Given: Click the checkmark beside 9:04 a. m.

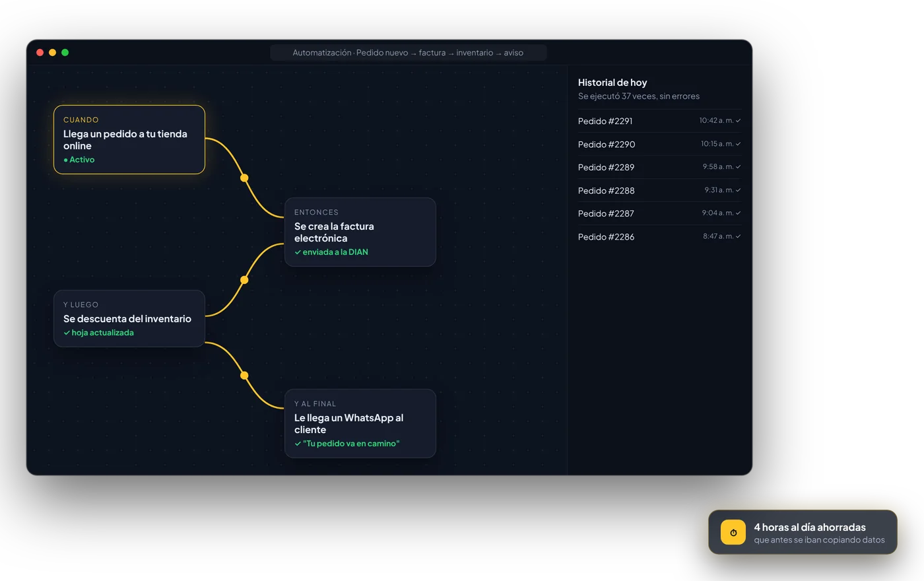Looking at the screenshot, I should coord(738,213).
